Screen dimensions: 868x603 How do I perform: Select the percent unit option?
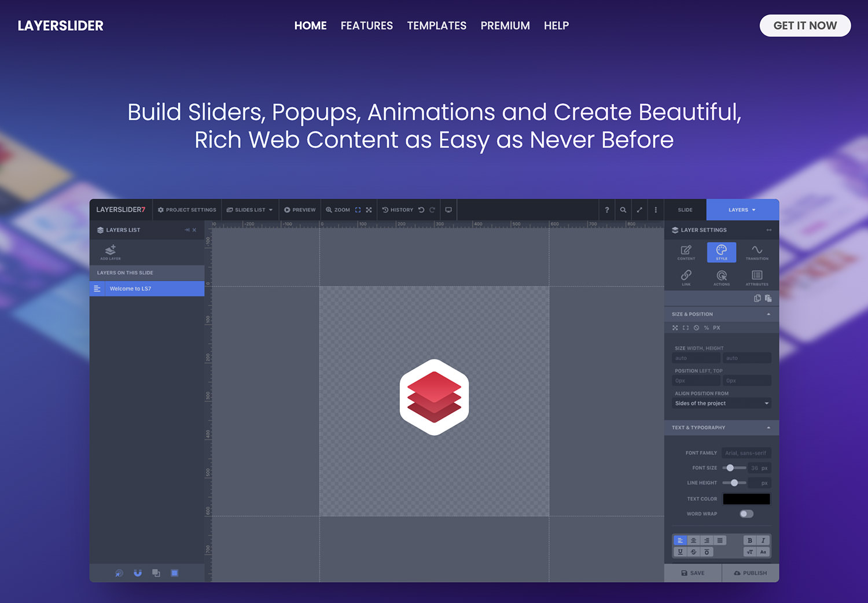[707, 328]
